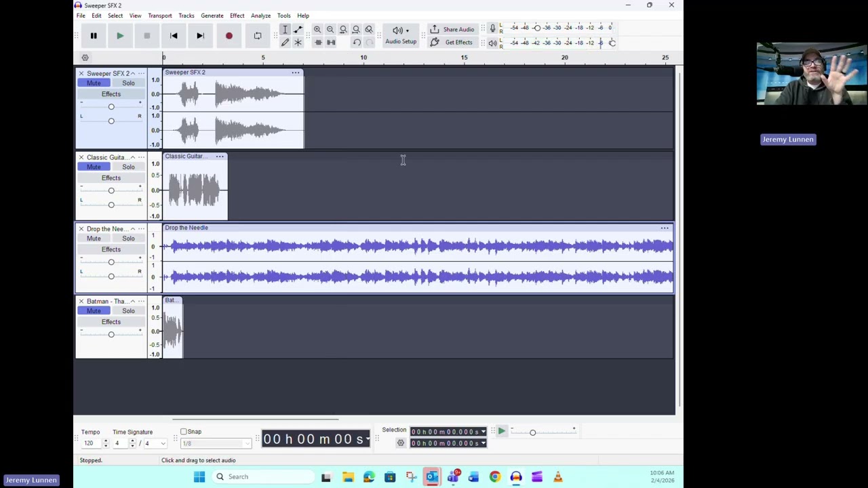The height and width of the screenshot is (488, 868).
Task: Open the Tracks menu
Action: 186,16
